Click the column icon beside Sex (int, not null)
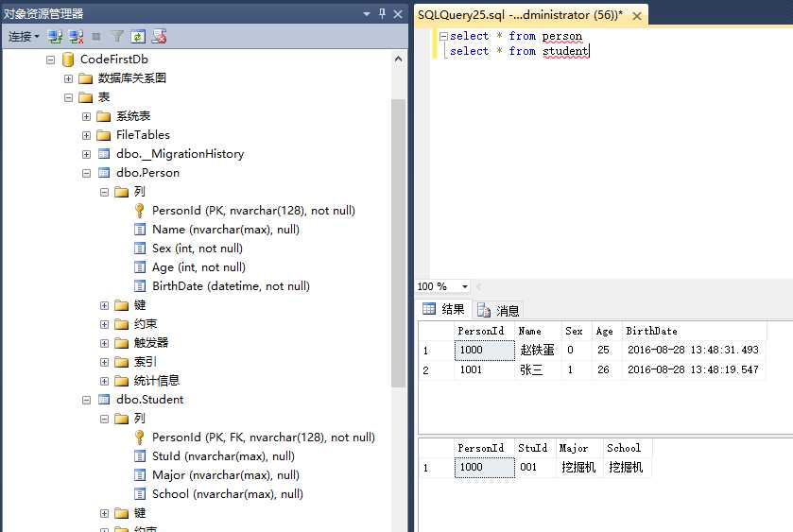 click(x=140, y=249)
